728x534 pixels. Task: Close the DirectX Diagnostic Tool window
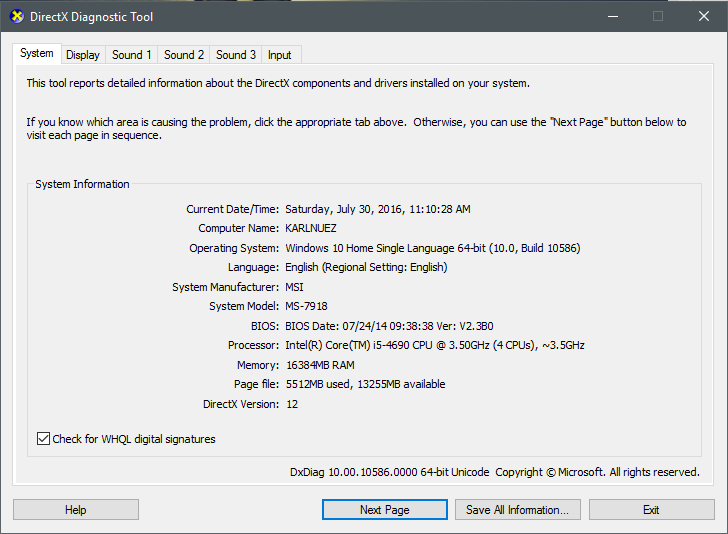point(703,17)
